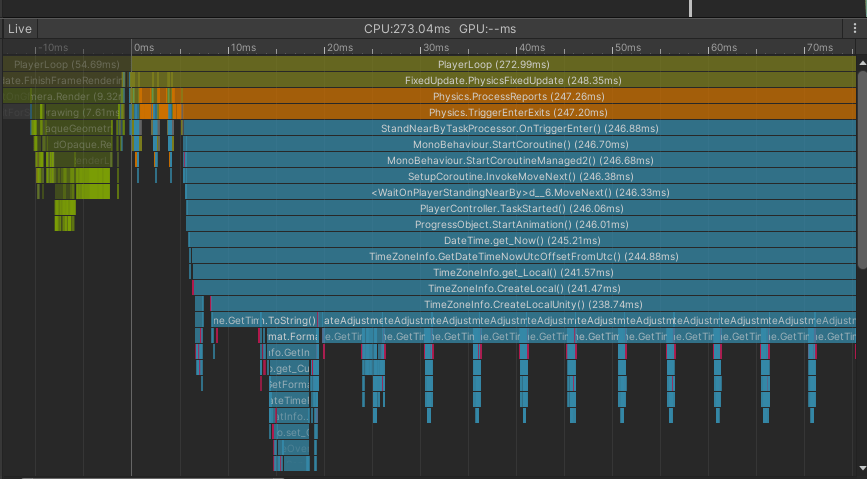
Task: Click the 40ms mark on time ruler
Action: [532, 48]
